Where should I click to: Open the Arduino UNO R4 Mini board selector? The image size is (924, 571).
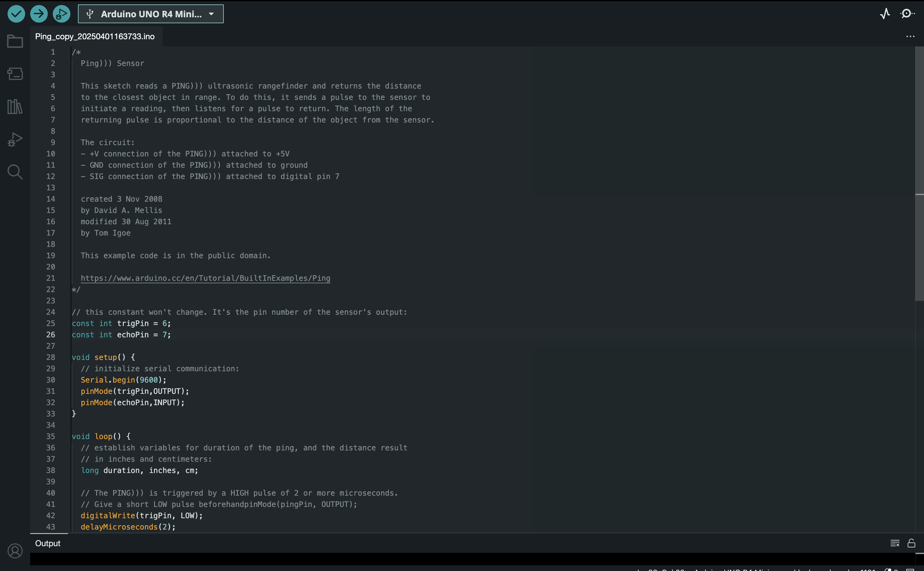pos(151,14)
